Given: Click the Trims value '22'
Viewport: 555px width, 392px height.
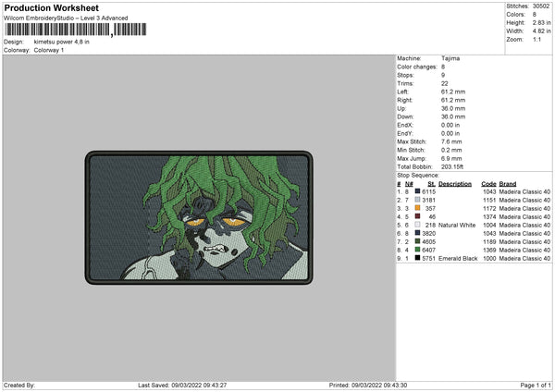Looking at the screenshot, I should coord(445,83).
